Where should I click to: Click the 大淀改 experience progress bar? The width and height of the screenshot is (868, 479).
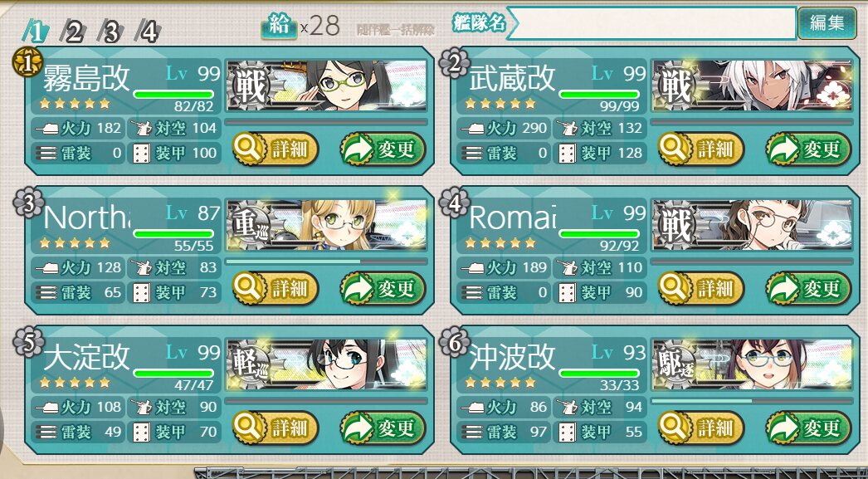pyautogui.click(x=327, y=400)
